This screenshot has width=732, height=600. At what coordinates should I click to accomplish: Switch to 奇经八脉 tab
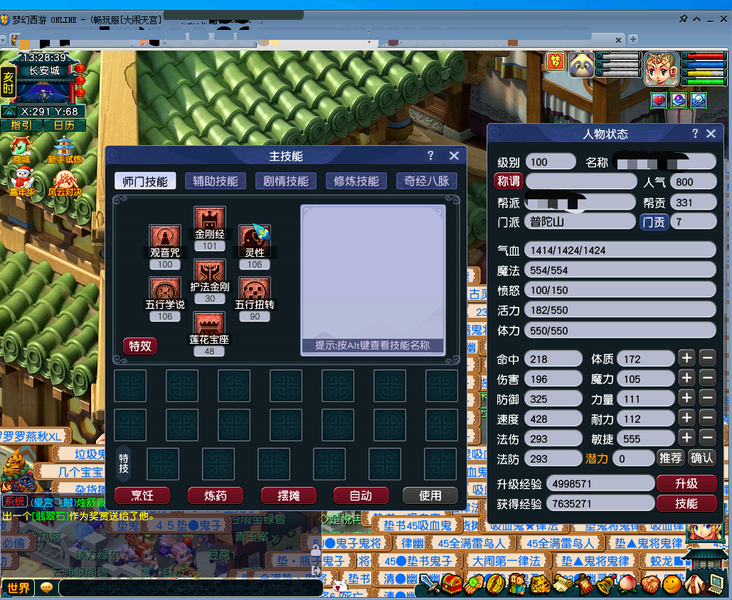pos(426,181)
